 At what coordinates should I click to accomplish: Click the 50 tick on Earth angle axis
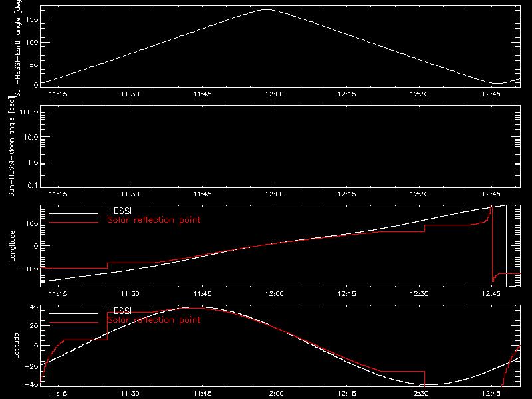click(34, 65)
